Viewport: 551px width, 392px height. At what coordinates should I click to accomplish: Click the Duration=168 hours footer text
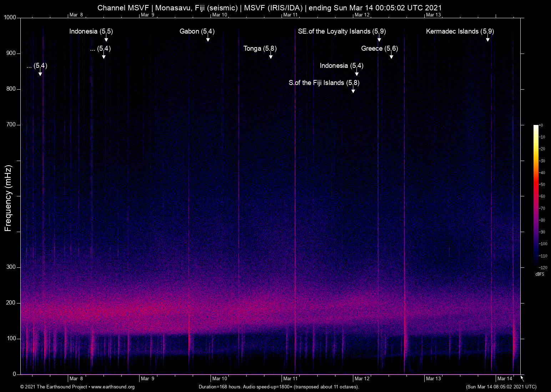279,387
